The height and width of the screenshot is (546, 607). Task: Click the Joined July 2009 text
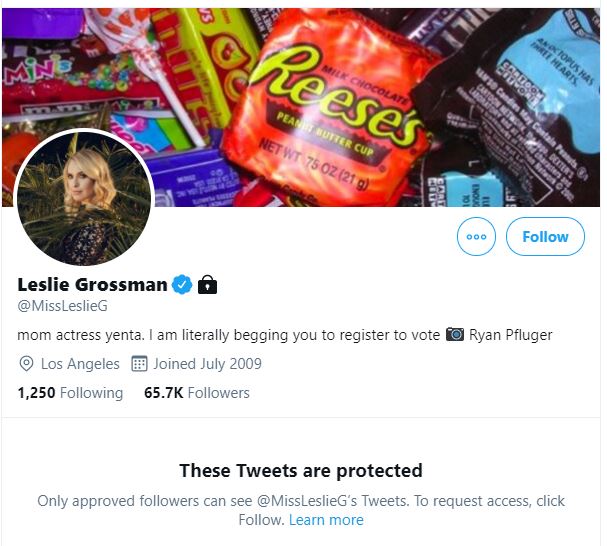[207, 364]
